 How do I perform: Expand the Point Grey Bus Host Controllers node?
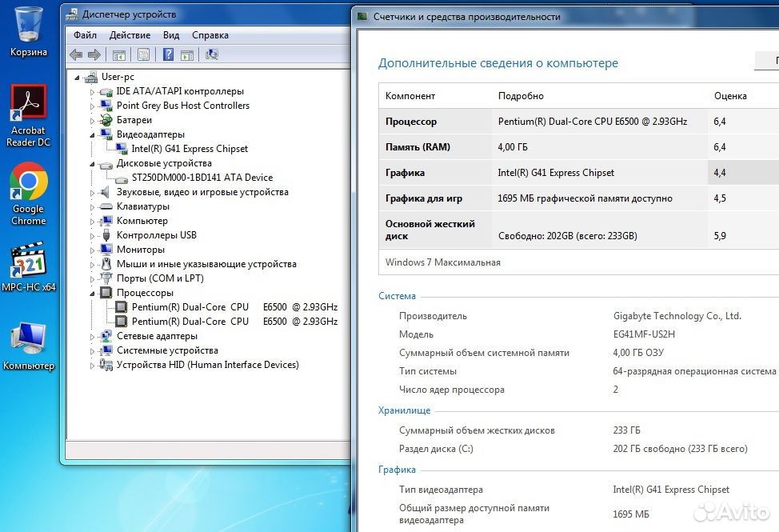click(92, 106)
